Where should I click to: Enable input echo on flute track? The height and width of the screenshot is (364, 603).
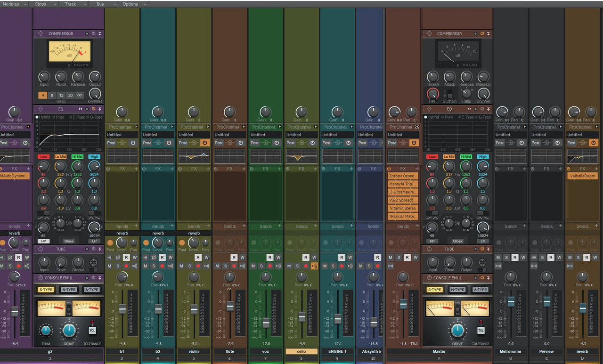coord(242,266)
